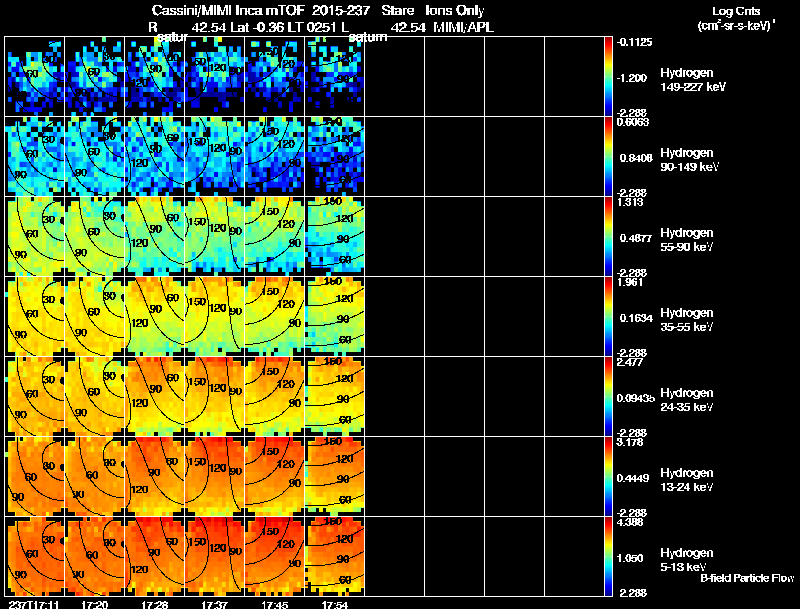The width and height of the screenshot is (800, 609).
Task: Click the color bar for Hydrogen 149-227 keV
Action: tap(609, 77)
